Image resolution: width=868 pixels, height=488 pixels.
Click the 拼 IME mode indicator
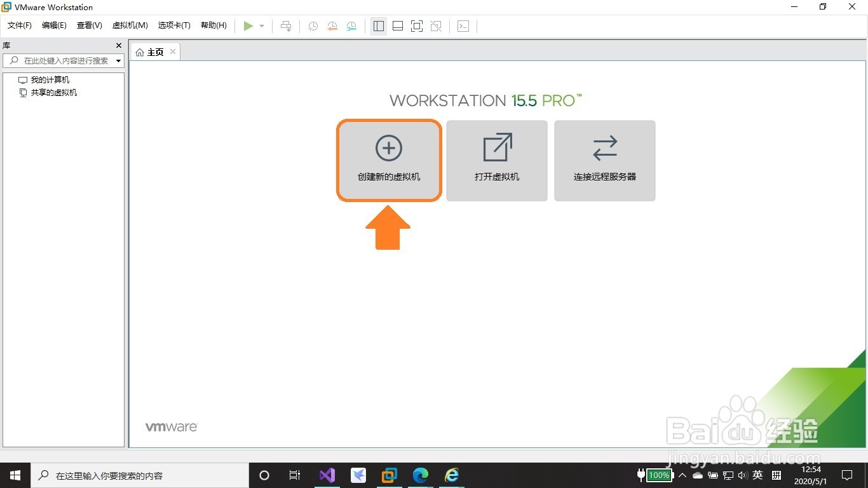click(776, 475)
